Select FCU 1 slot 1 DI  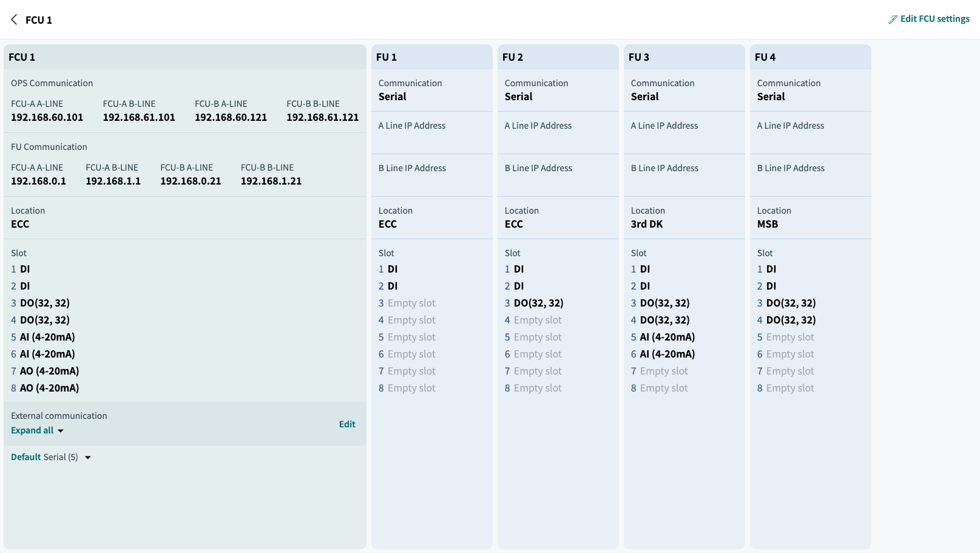coord(21,269)
